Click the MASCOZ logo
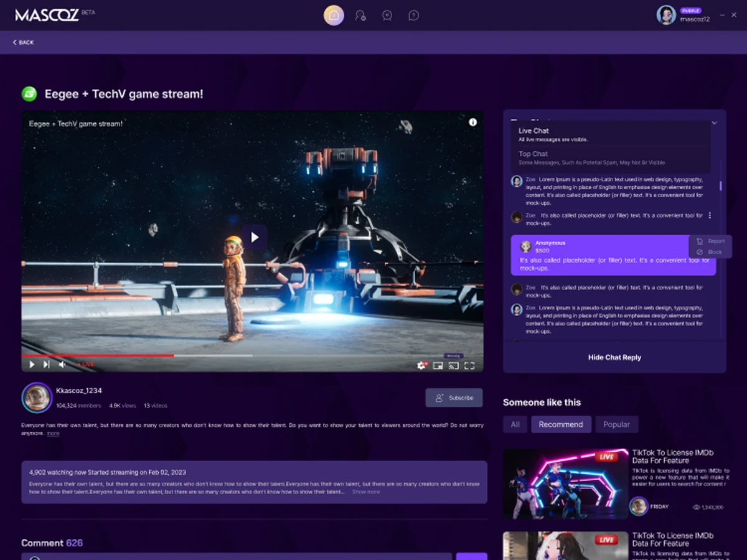 47,15
